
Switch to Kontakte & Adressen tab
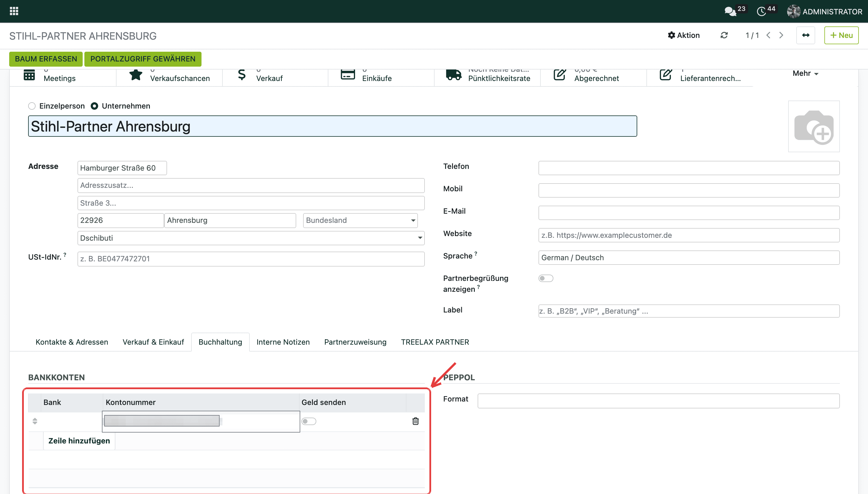coord(72,342)
